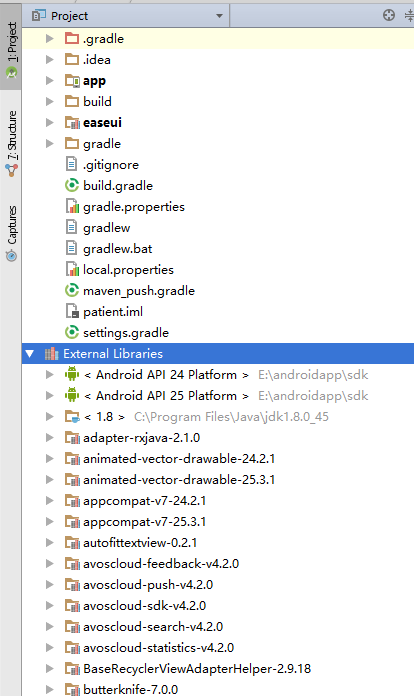The image size is (414, 696).
Task: Select BaseRecyclerViewAdapterHelper-2.9.18 library
Action: pyautogui.click(x=197, y=668)
